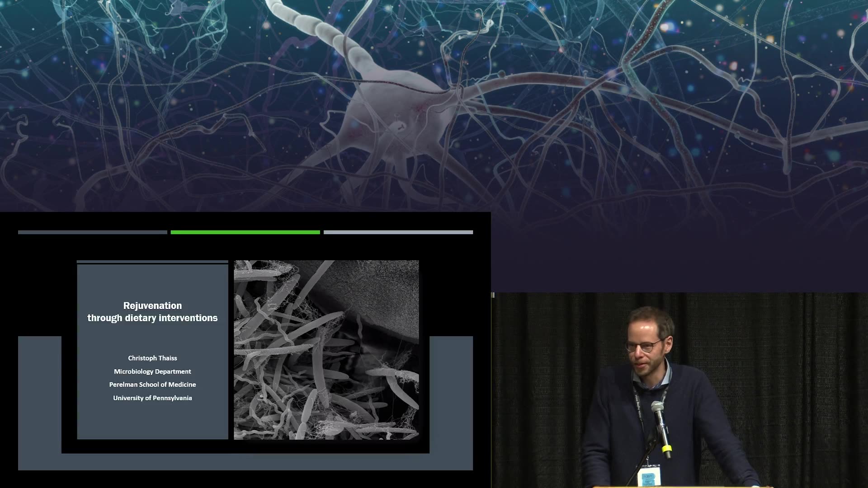
Task: Click the electron microscope bacteria image
Action: tap(326, 350)
